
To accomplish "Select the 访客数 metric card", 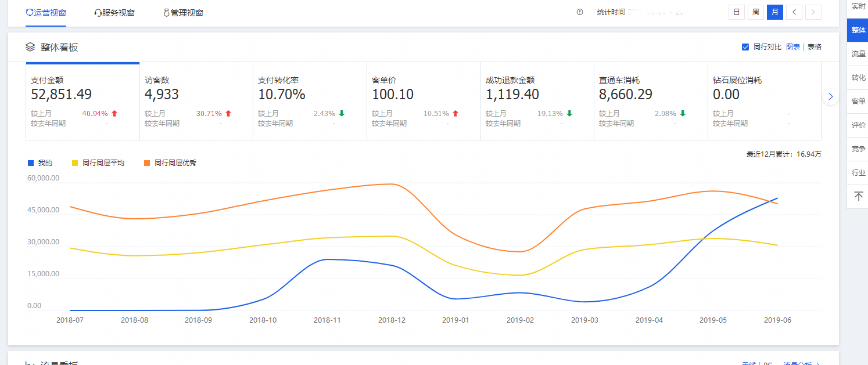I will [x=196, y=102].
